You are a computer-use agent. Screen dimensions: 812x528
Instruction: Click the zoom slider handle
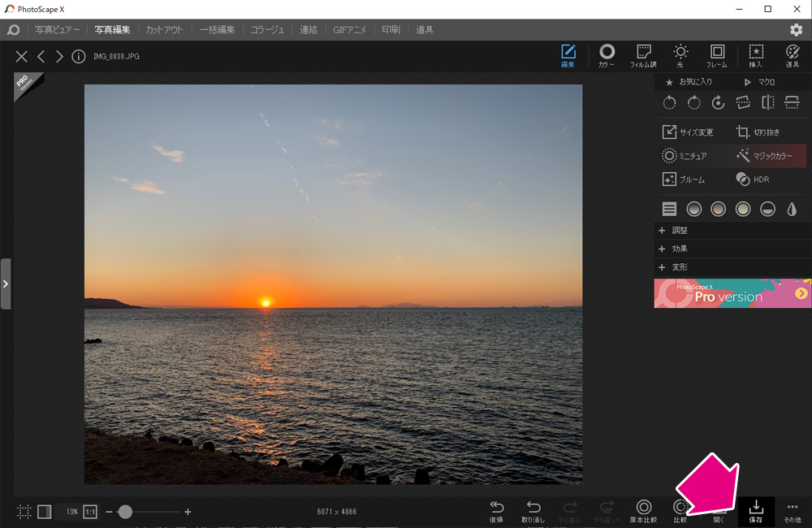125,512
